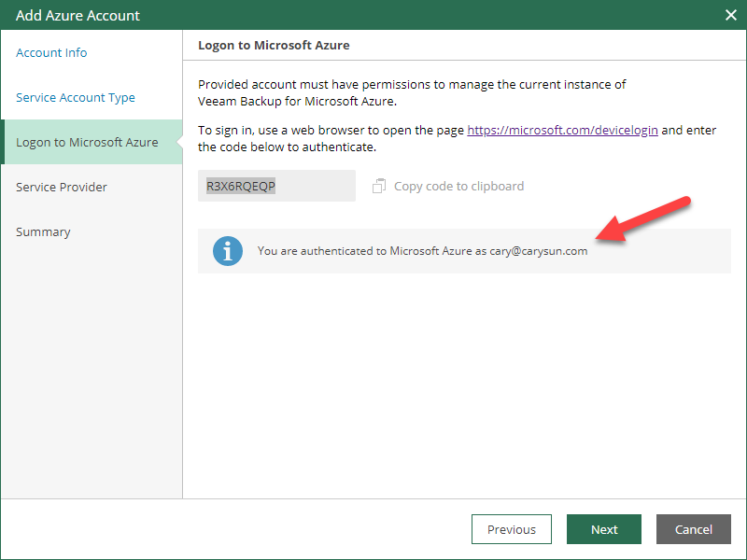This screenshot has width=747, height=560.
Task: Click the Cancel button
Action: click(693, 529)
